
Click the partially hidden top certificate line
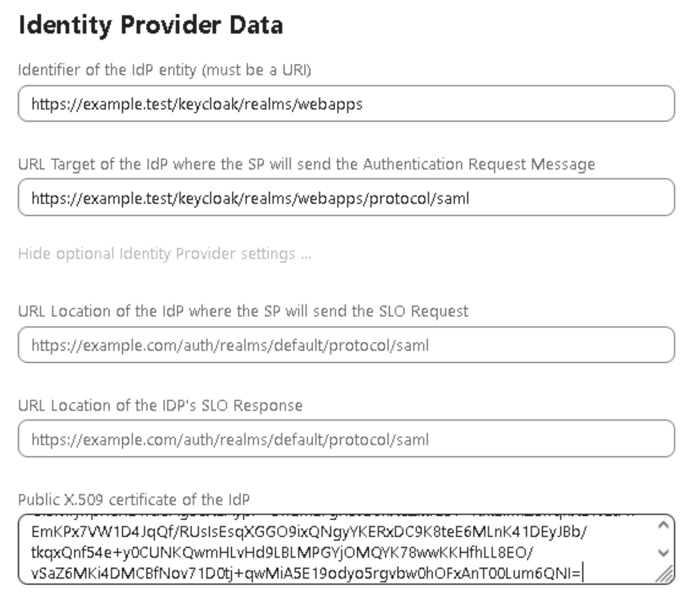pos(330,516)
